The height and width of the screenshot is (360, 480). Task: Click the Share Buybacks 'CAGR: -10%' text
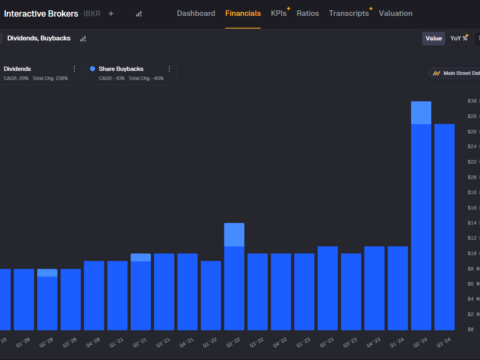pos(112,78)
